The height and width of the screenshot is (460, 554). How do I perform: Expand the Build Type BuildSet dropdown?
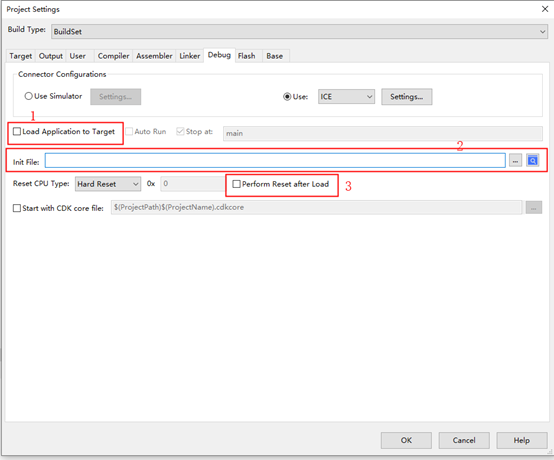(x=299, y=31)
